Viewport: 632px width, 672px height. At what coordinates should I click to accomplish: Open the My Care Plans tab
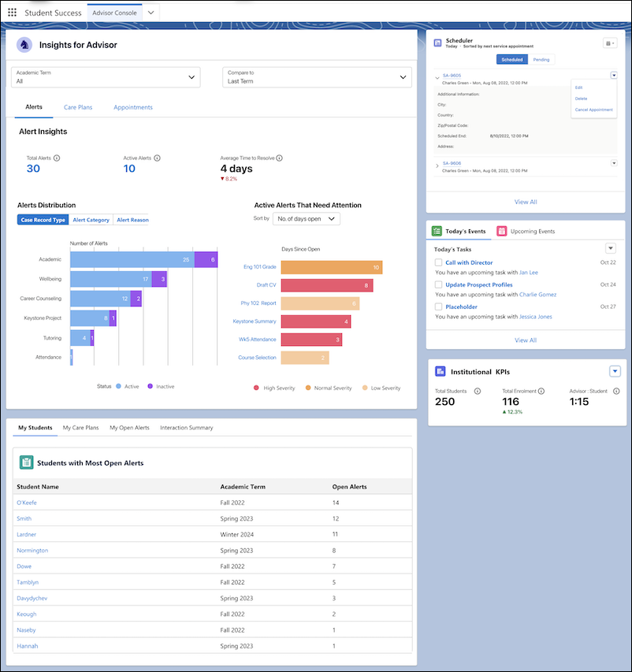point(80,428)
